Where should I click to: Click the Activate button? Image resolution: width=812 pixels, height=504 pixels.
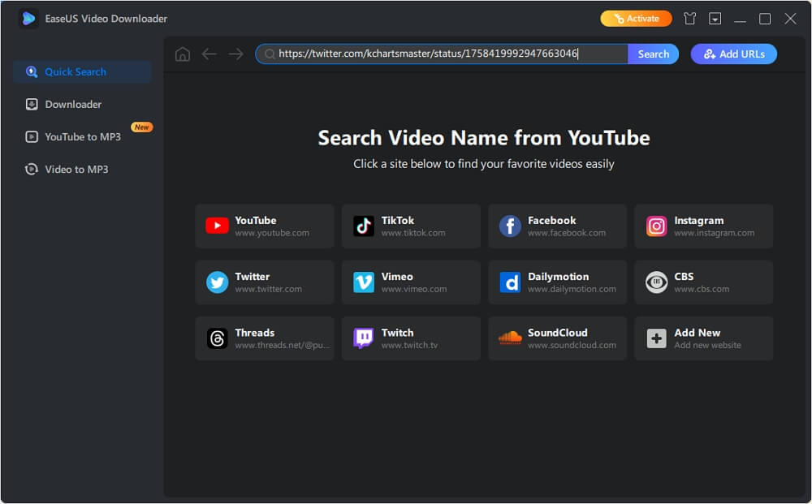tap(636, 19)
